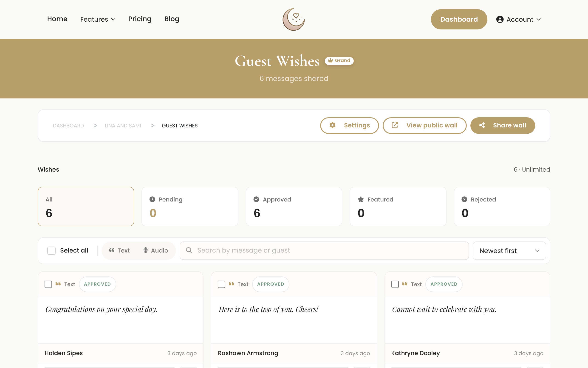Expand the Features dropdown menu
The image size is (588, 368).
tap(98, 20)
